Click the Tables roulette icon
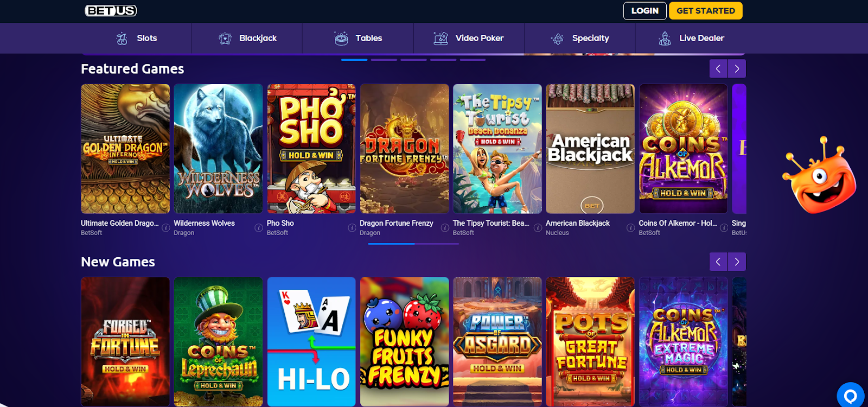 [x=341, y=38]
